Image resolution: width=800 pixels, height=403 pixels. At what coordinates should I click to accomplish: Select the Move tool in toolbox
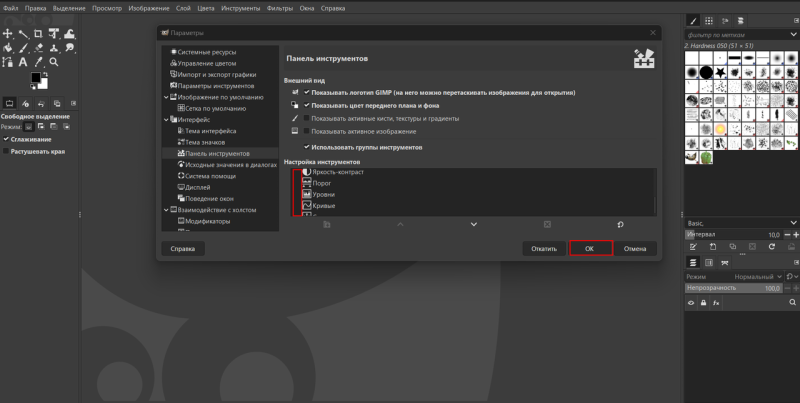pos(8,34)
